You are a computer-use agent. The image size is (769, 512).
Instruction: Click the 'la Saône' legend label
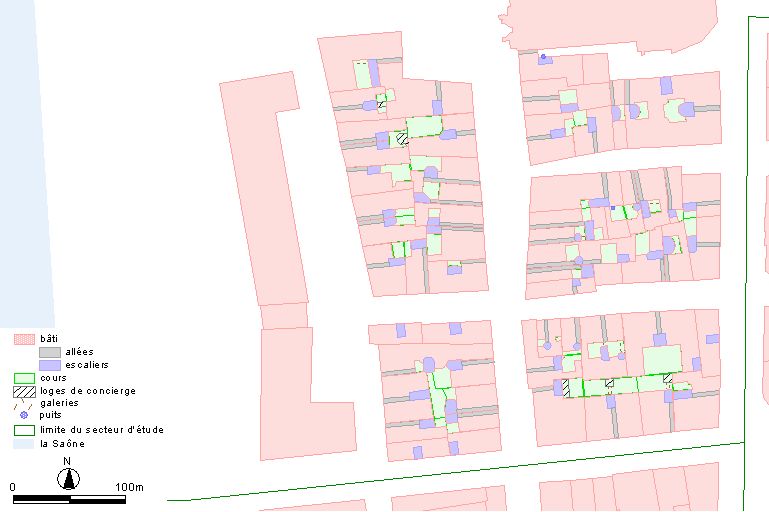tap(62, 443)
